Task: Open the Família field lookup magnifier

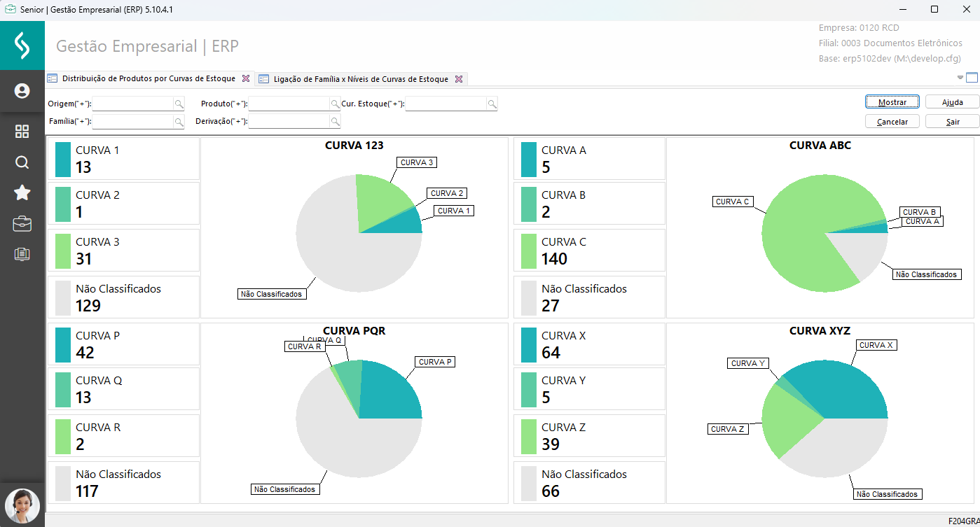Action: pyautogui.click(x=179, y=122)
